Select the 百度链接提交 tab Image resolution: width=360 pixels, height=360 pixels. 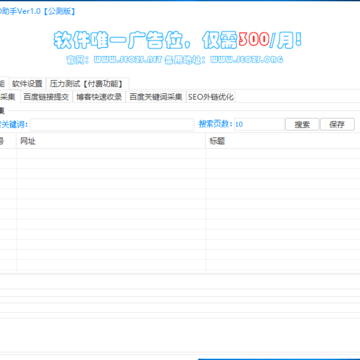(46, 97)
